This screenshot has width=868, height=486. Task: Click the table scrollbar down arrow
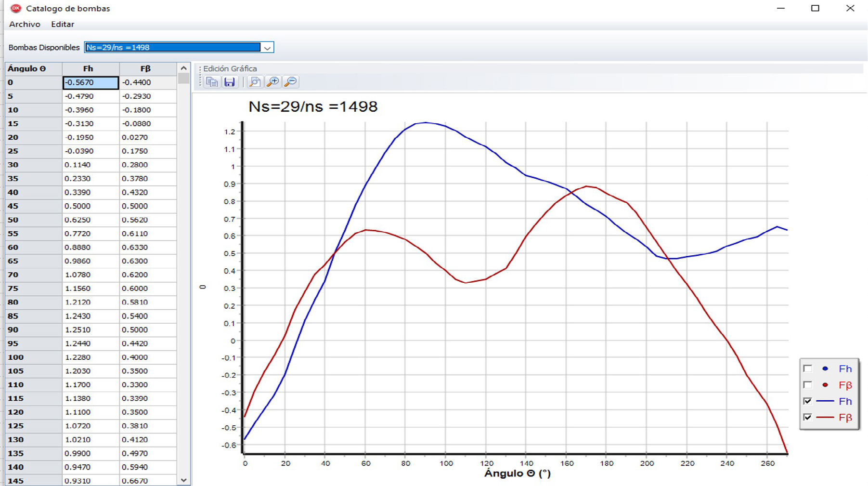pyautogui.click(x=183, y=480)
